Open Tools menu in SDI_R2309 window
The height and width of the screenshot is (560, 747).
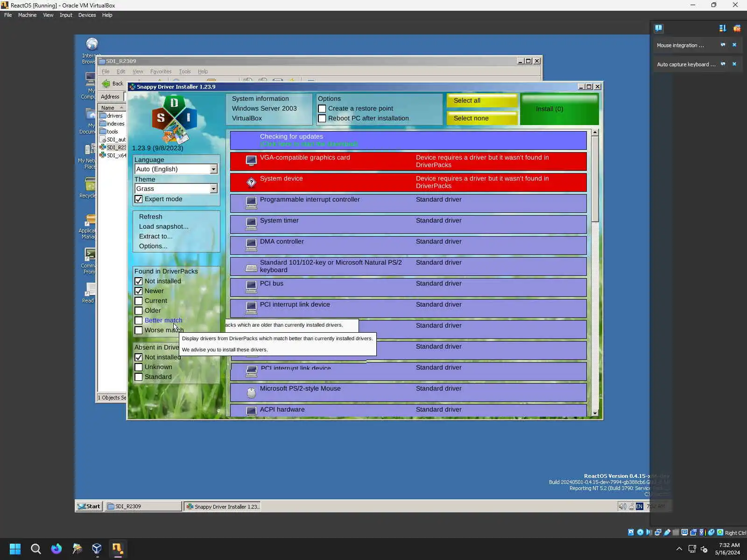185,71
